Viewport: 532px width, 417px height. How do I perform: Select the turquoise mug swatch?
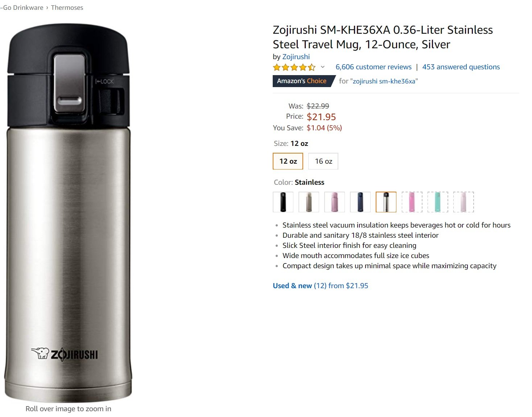(438, 202)
